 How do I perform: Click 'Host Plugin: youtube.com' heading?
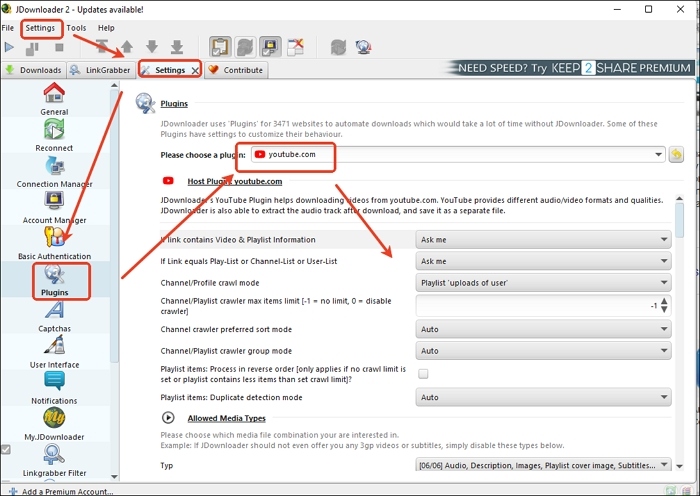[x=235, y=181]
